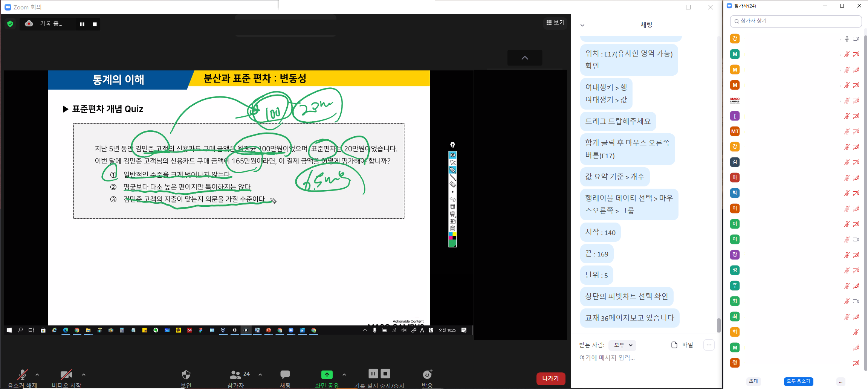Open the Participants panel icon

pos(235,375)
